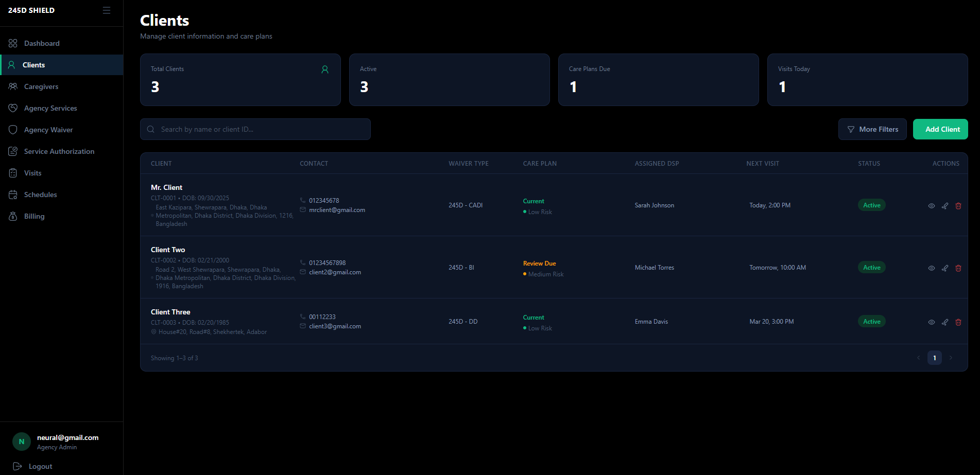Go to next page arrow
The height and width of the screenshot is (475, 980).
(x=951, y=358)
